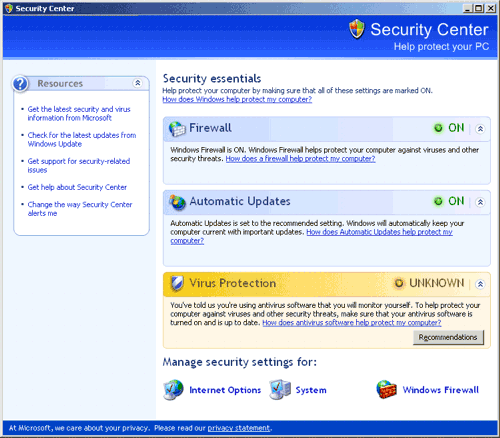The width and height of the screenshot is (500, 438).
Task: Click the UNKNOWN status text
Action: coord(437,283)
